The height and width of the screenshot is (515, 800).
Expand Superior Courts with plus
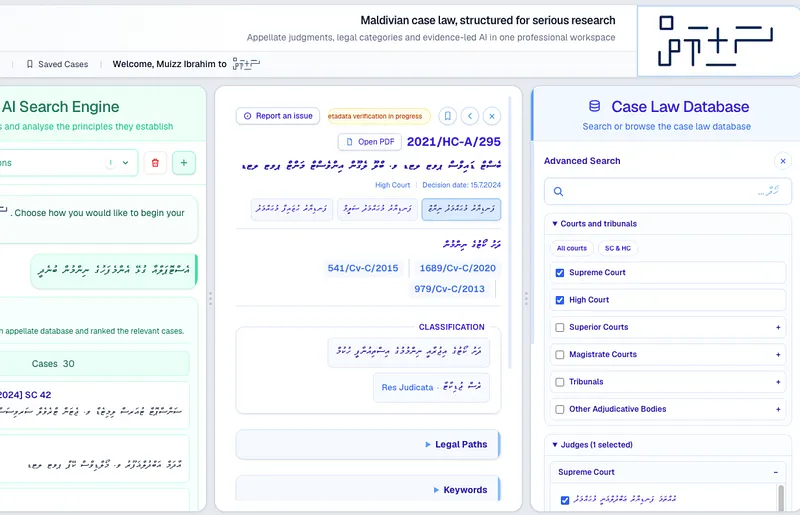click(778, 327)
